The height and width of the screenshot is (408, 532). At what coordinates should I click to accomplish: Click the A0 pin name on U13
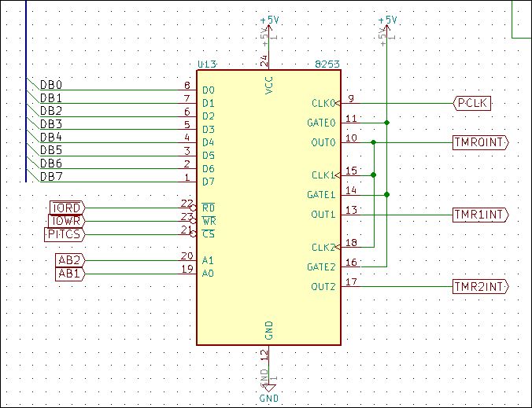click(x=208, y=274)
